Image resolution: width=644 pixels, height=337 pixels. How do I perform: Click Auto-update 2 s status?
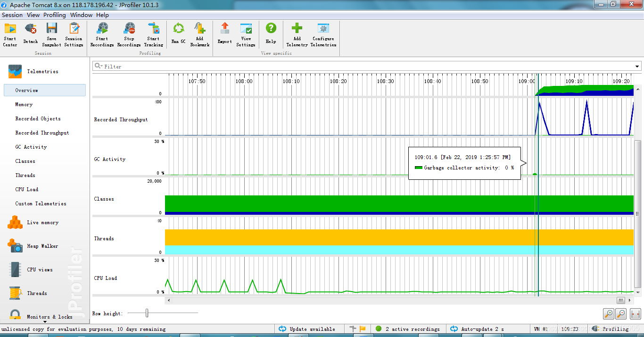478,329
